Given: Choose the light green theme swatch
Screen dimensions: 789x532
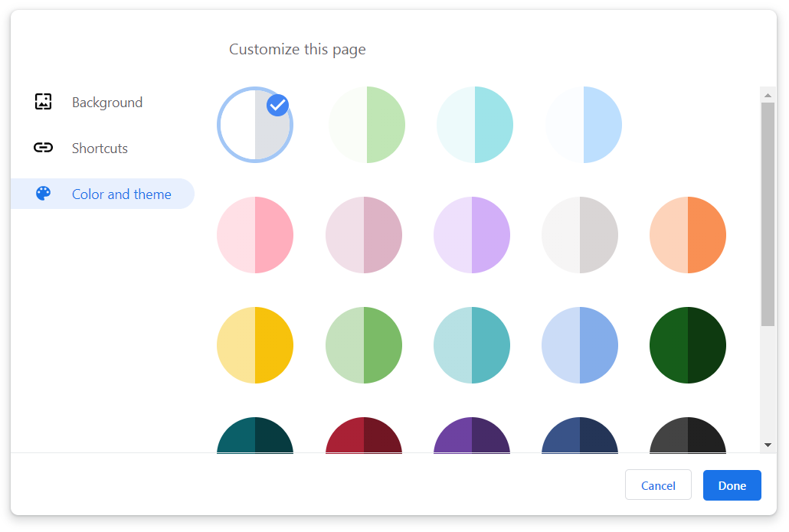Looking at the screenshot, I should click(367, 125).
